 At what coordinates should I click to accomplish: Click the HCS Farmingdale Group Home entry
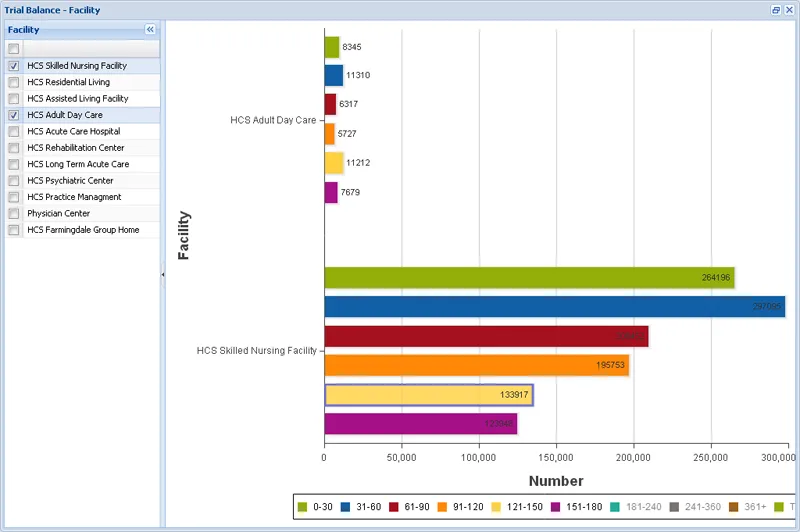click(83, 230)
